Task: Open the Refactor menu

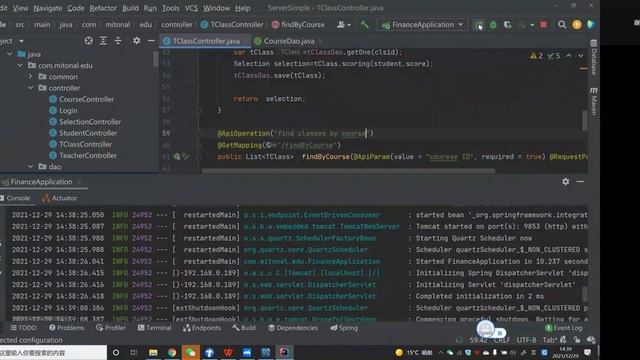Action: pyautogui.click(x=103, y=8)
